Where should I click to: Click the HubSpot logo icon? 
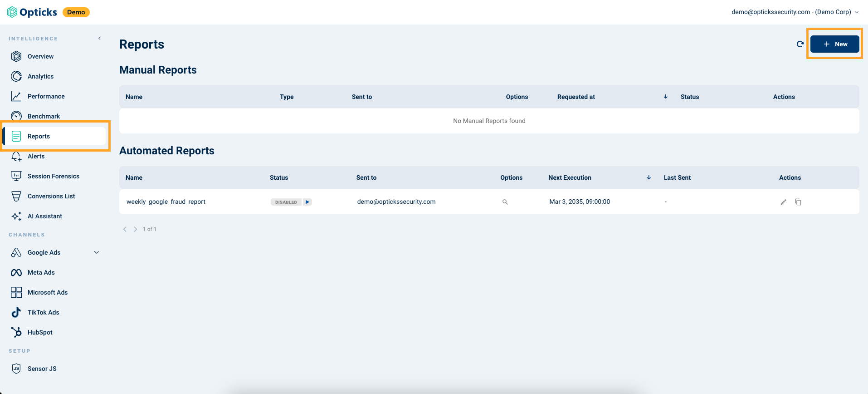[x=16, y=332]
